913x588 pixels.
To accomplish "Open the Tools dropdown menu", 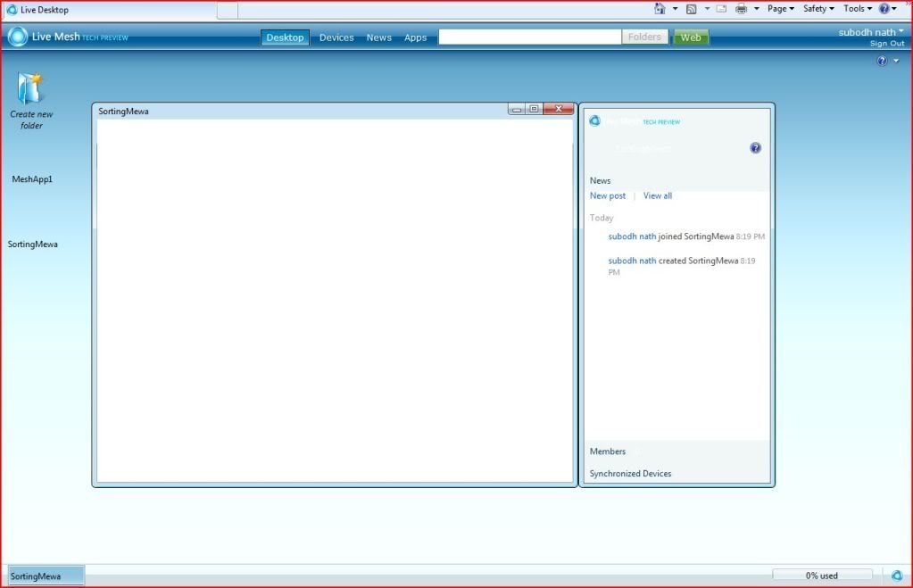I will [858, 9].
